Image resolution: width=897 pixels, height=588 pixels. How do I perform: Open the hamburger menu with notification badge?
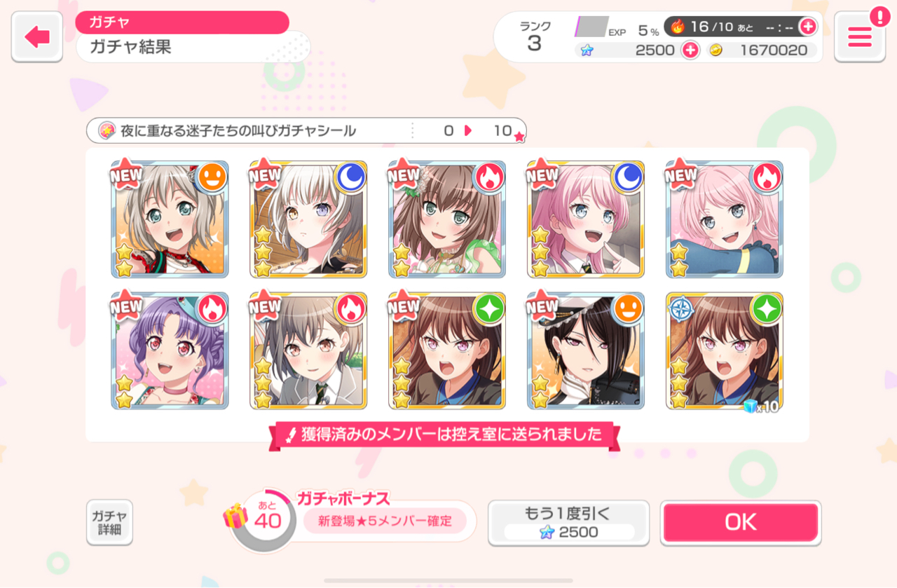(x=860, y=36)
